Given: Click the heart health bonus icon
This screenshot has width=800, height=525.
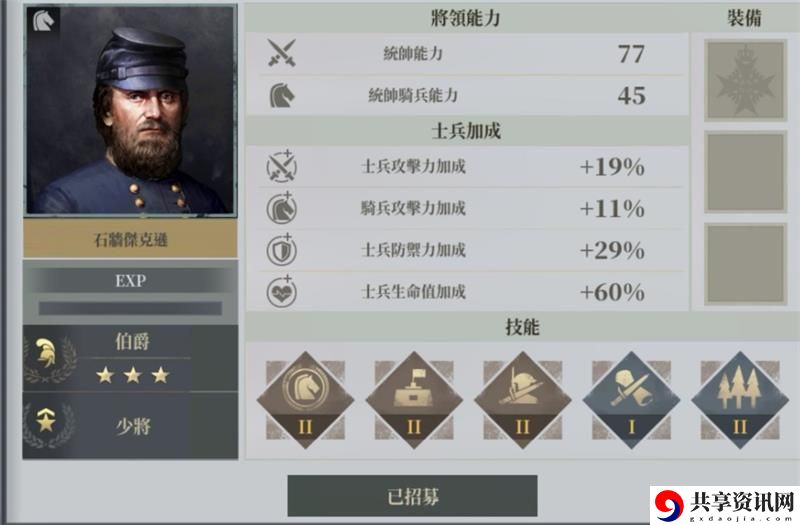Looking at the screenshot, I should [x=282, y=292].
